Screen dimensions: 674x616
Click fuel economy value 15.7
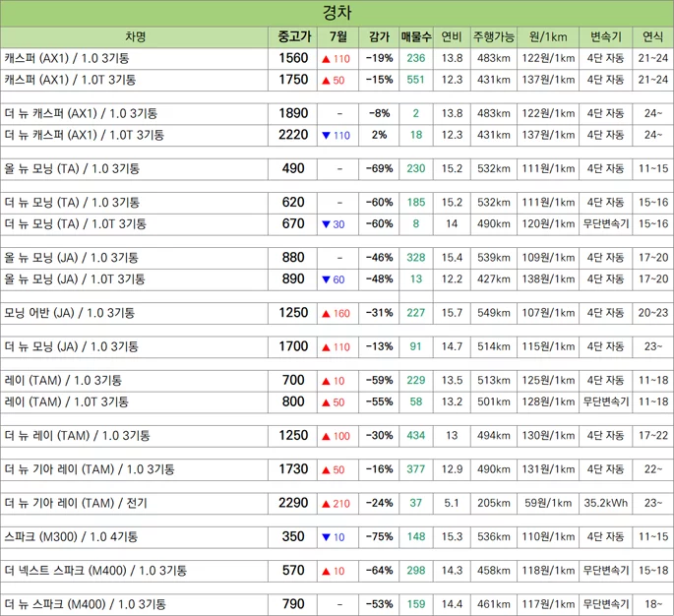452,313
